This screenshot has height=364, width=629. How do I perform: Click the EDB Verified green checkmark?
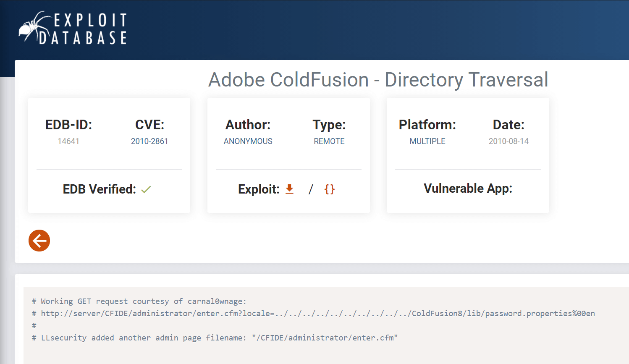[x=146, y=189]
